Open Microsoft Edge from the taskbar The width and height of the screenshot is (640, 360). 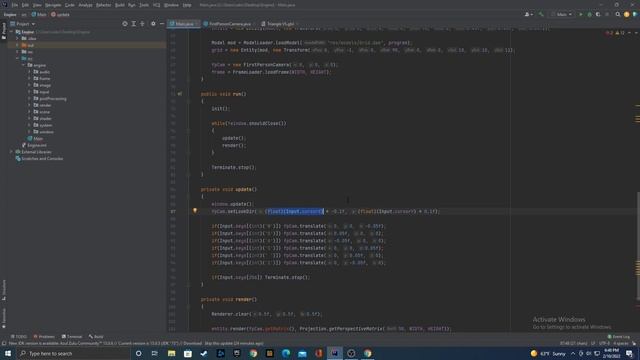286,353
